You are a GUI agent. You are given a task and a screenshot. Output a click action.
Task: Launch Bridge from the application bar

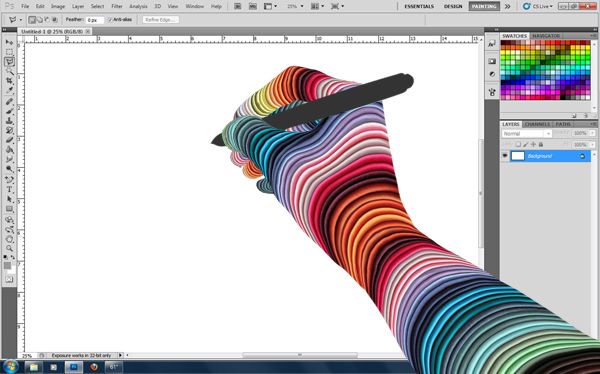point(237,6)
